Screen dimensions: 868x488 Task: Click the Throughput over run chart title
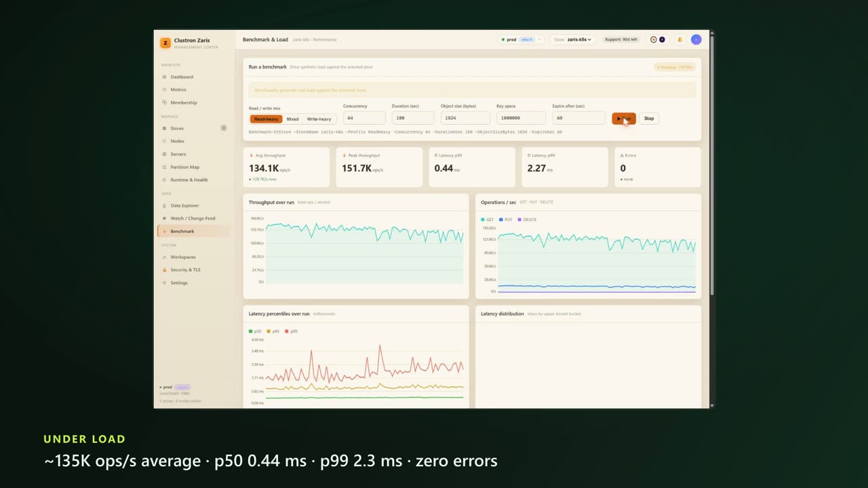[271, 202]
